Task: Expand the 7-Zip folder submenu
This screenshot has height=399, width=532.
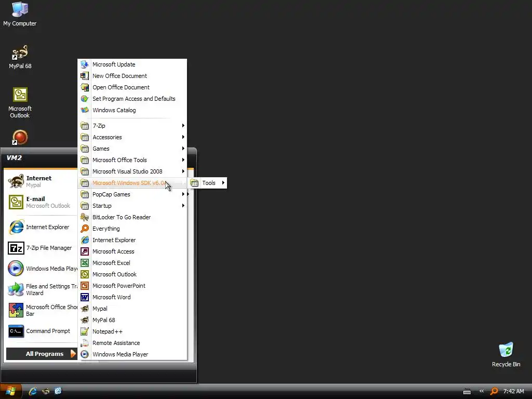Action: (132, 126)
